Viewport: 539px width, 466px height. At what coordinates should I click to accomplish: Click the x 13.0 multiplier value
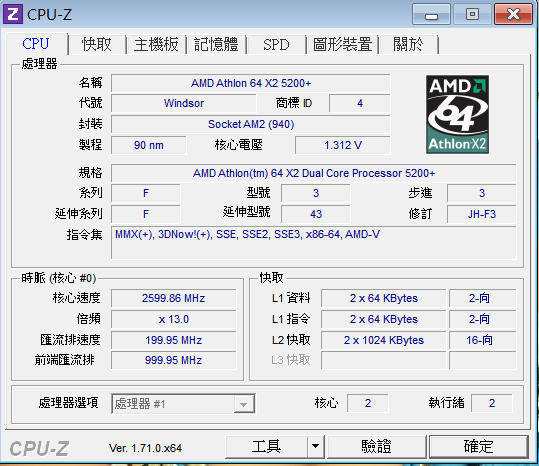click(x=174, y=319)
